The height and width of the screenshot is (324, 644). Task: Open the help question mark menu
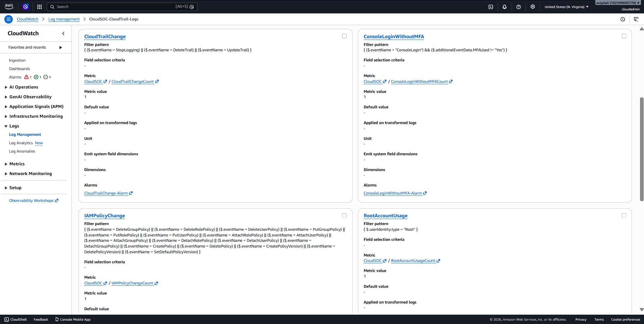tap(518, 7)
